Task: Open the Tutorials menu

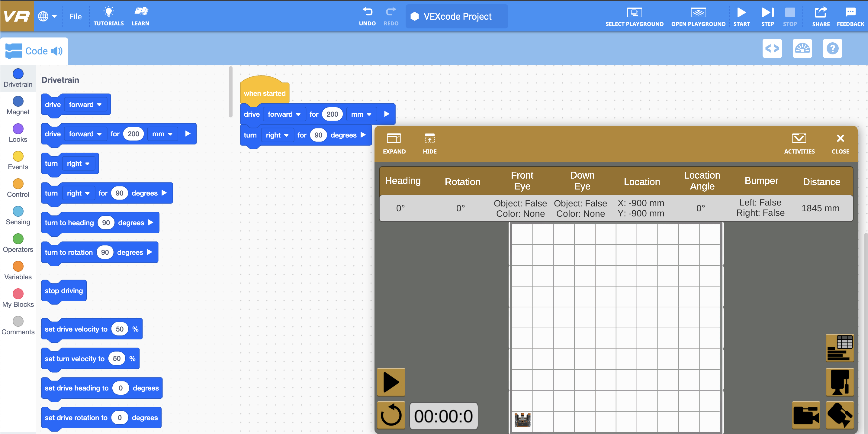Action: (x=108, y=16)
